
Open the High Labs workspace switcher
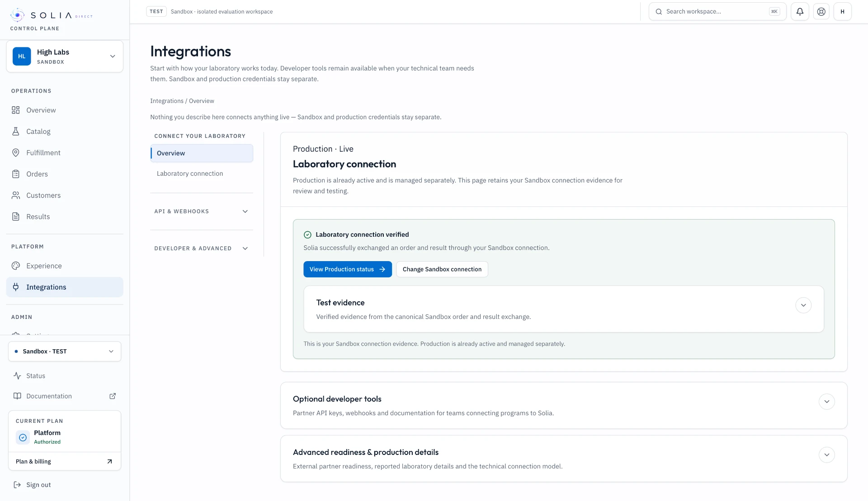click(x=65, y=56)
